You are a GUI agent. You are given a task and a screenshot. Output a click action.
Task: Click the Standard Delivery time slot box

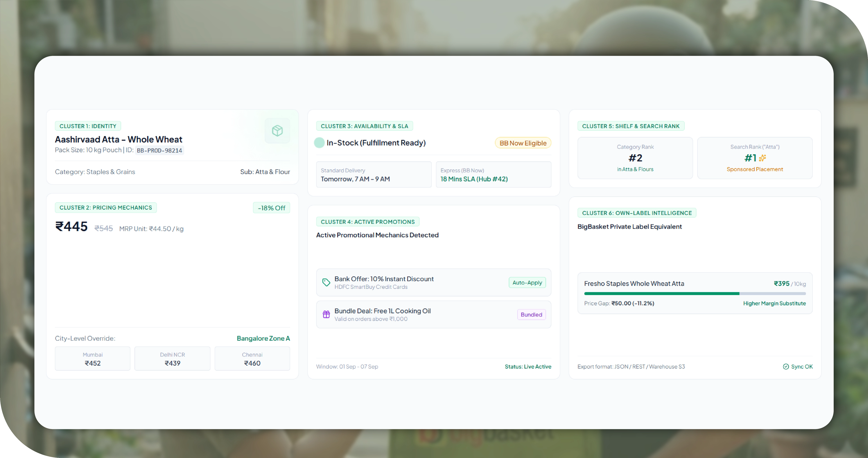374,175
